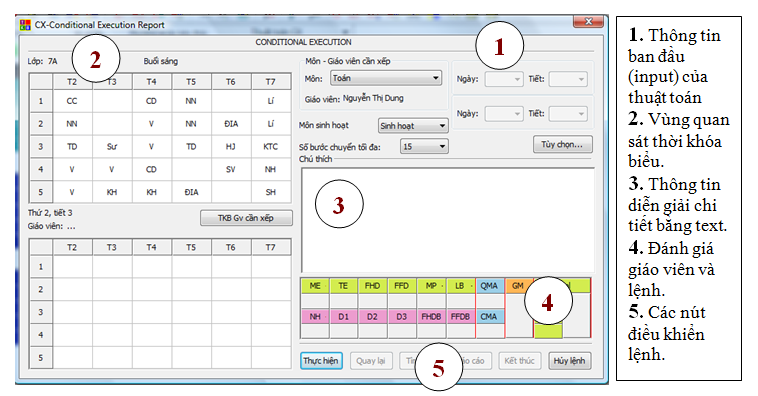Click the SH cell in 7A timetable

click(271, 192)
